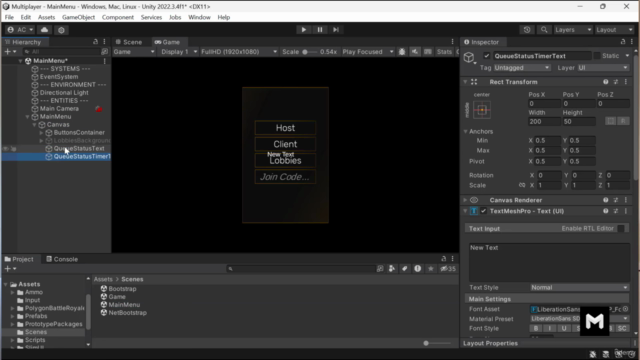Viewport: 640px width, 360px height.
Task: Select Main Camera in Hierarchy
Action: (x=59, y=109)
